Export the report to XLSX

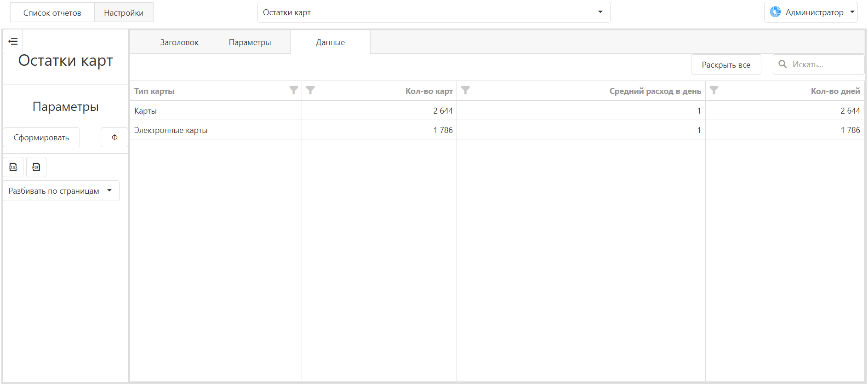coord(13,167)
